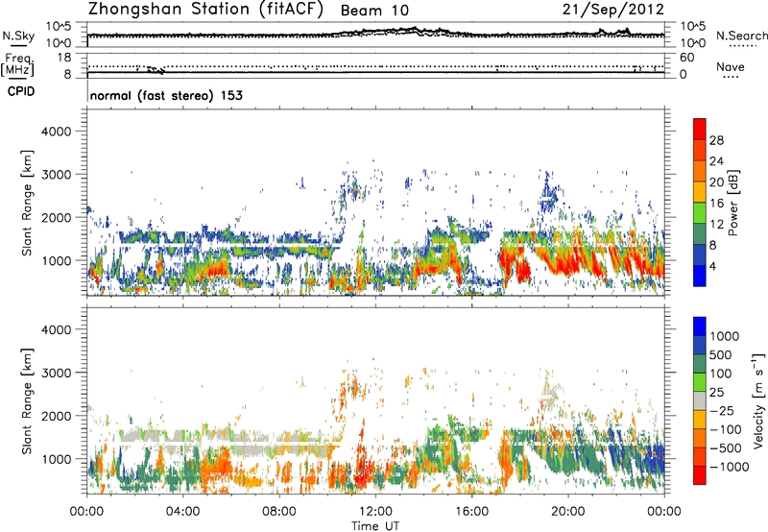Click the red segment of Power colorbar

700,129
